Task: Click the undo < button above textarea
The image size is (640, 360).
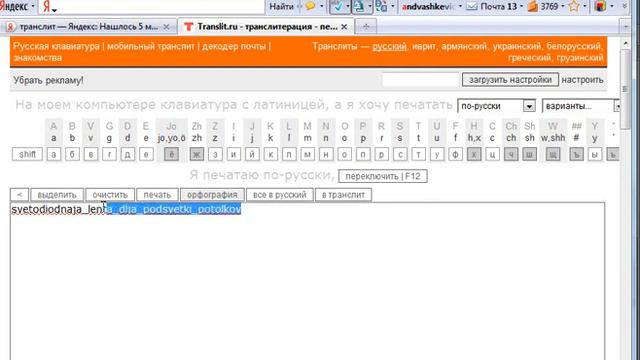Action: click(x=20, y=195)
